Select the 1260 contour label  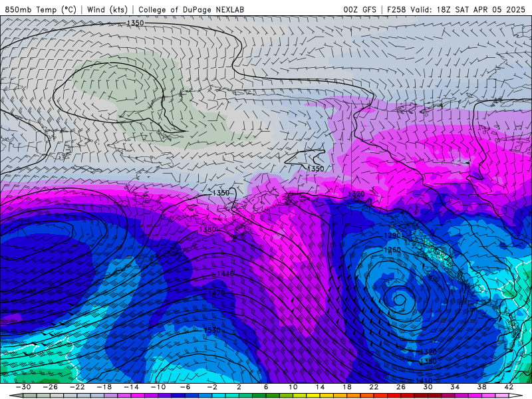pyautogui.click(x=392, y=250)
